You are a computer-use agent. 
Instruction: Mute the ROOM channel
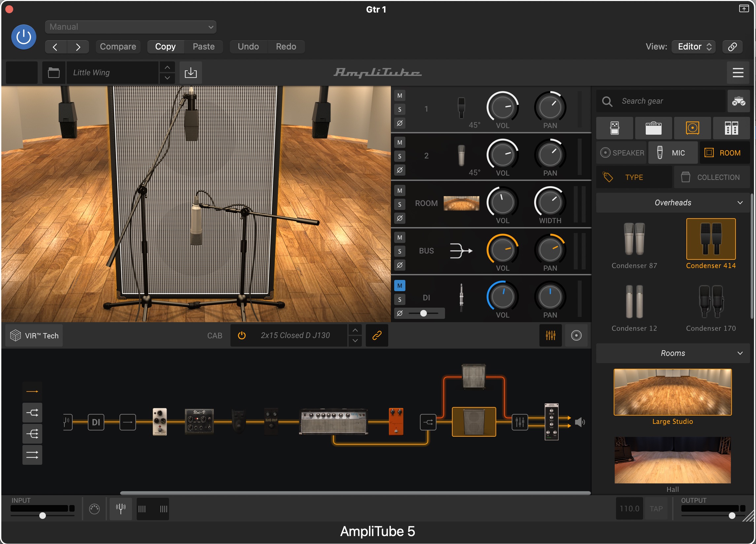400,191
